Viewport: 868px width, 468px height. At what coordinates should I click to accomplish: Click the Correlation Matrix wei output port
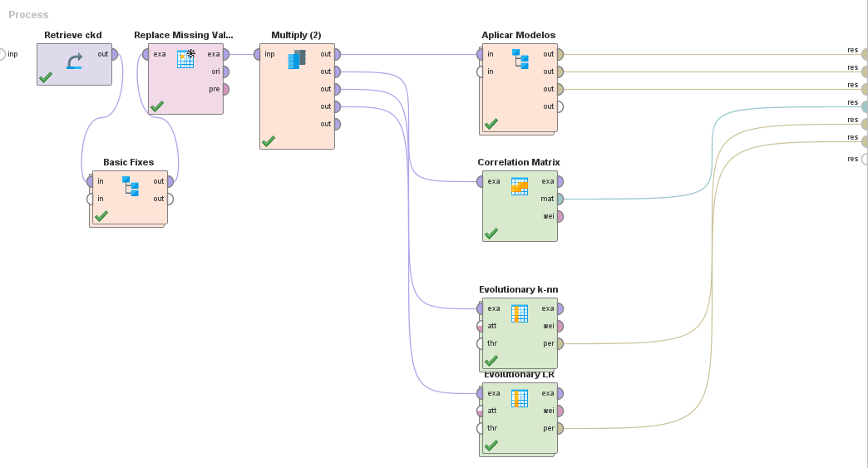click(559, 216)
